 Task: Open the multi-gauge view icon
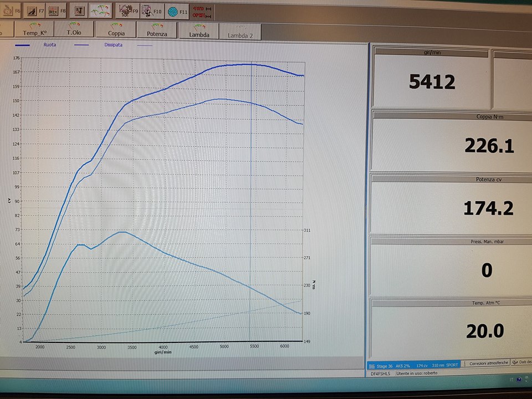click(101, 11)
